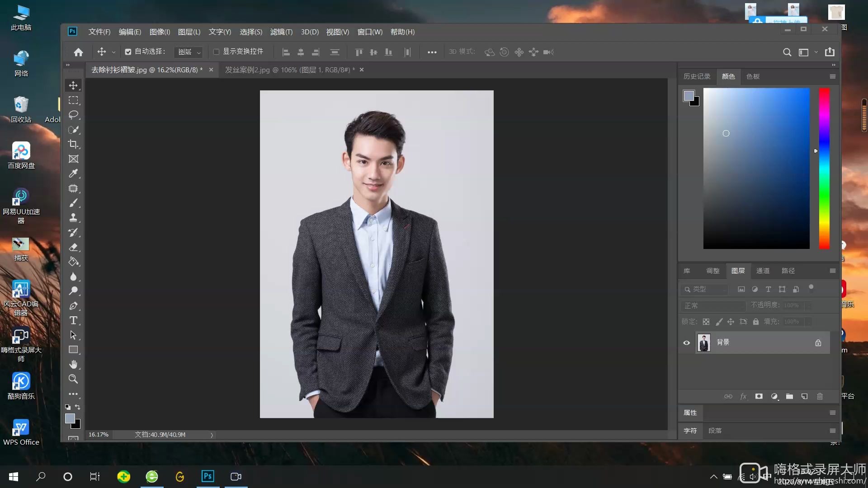The height and width of the screenshot is (488, 868).
Task: Click the create new layer icon
Action: tap(804, 396)
